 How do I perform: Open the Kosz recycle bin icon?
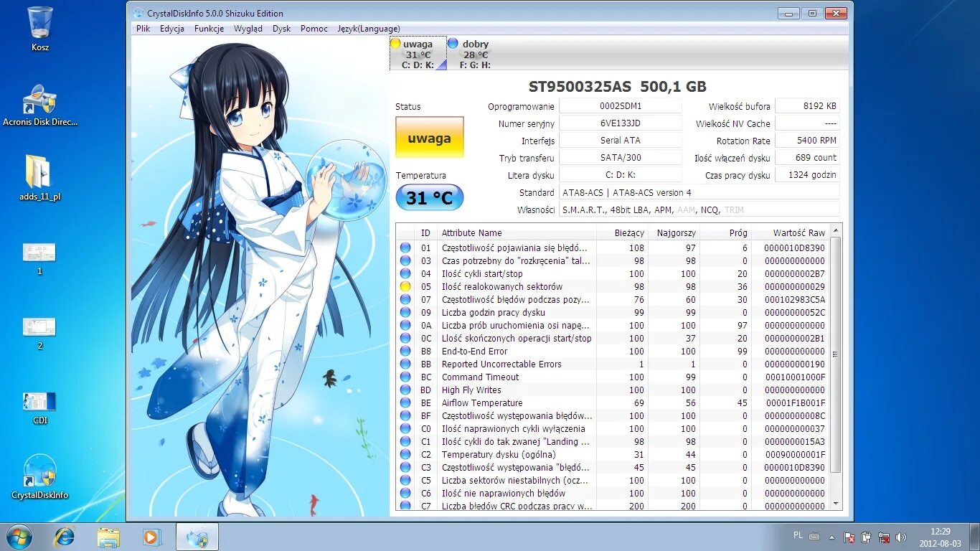(x=40, y=29)
